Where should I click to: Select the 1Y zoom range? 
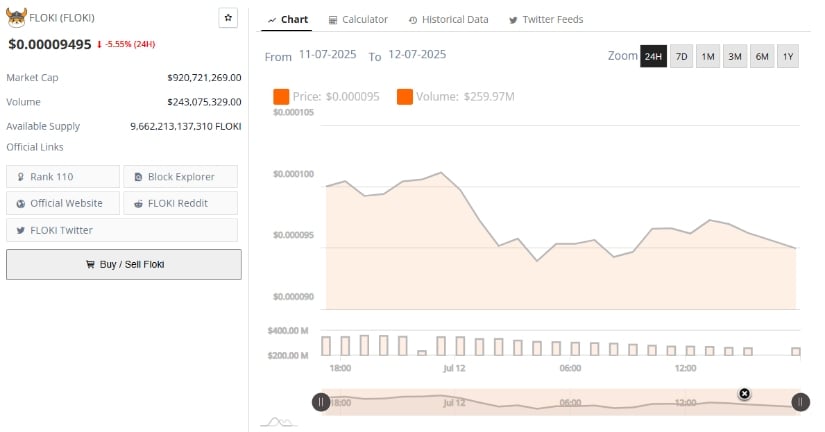pos(788,56)
